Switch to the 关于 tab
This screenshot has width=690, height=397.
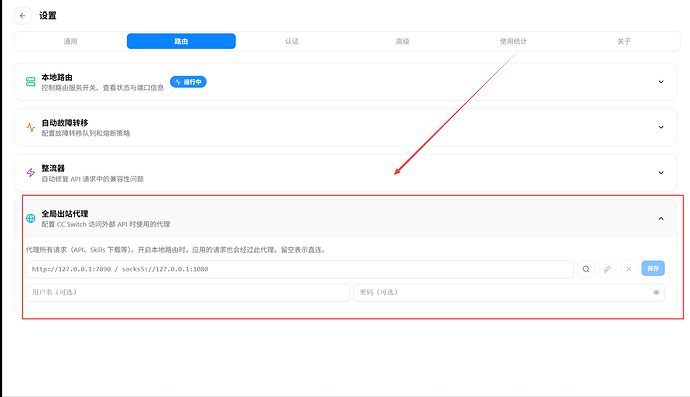624,41
